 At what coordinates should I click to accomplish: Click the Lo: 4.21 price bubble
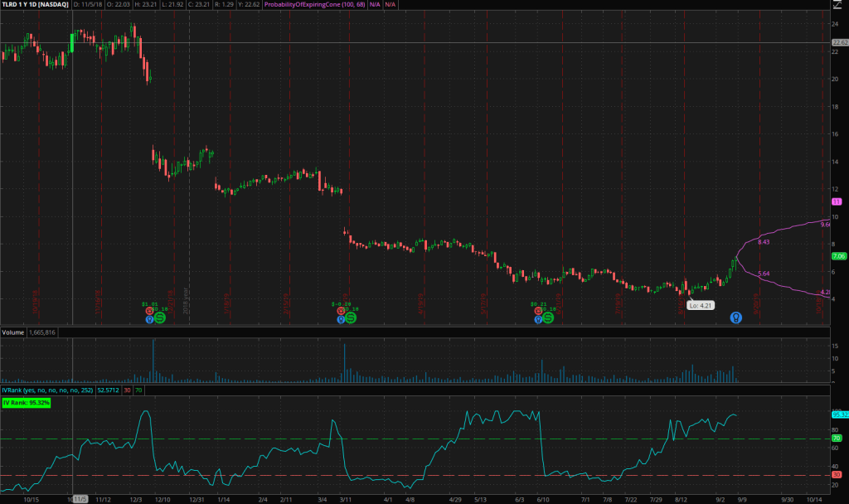pos(699,305)
